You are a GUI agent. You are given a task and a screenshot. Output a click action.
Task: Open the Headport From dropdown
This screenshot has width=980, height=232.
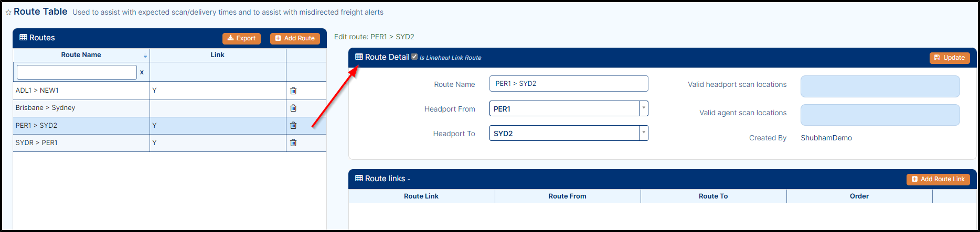coord(644,108)
